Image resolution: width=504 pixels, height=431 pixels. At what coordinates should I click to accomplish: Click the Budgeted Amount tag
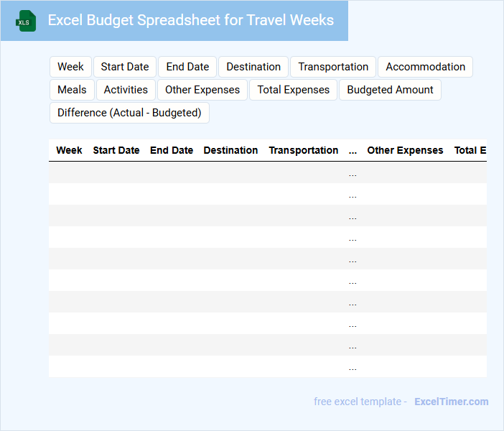coord(390,90)
